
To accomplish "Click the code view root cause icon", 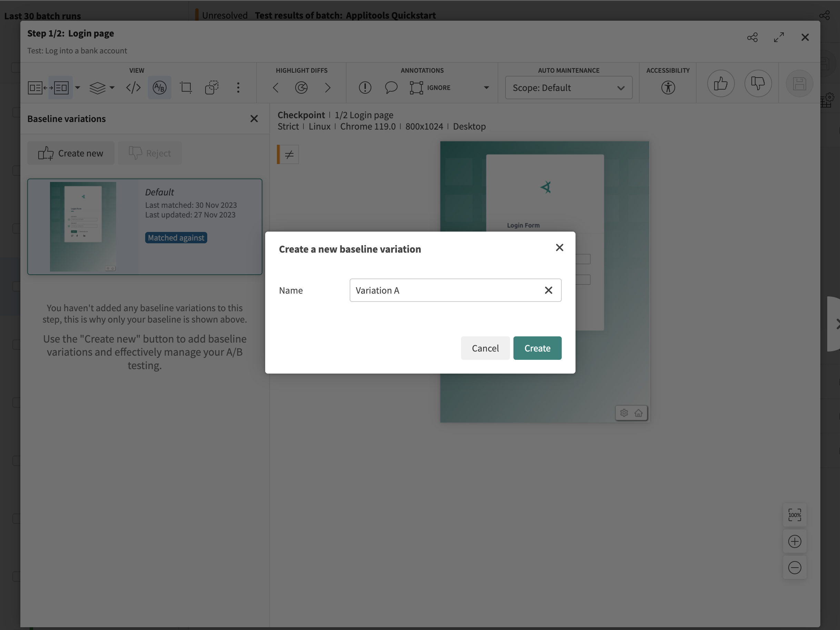I will coord(133,88).
